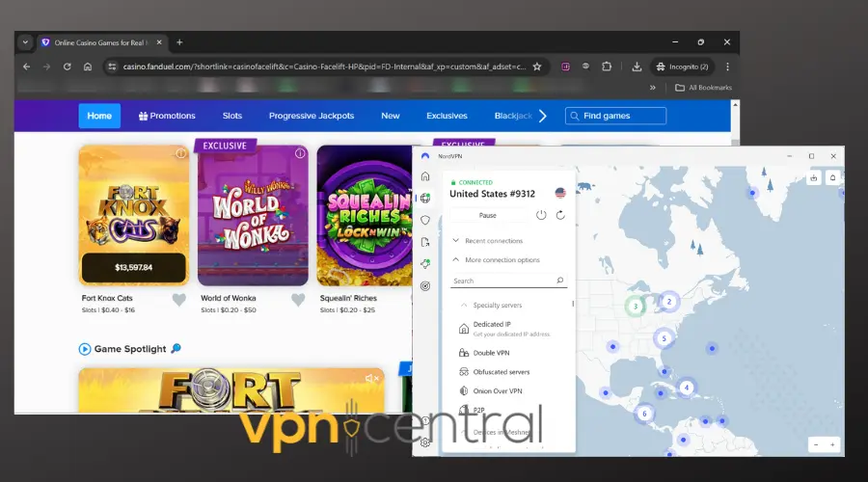The height and width of the screenshot is (482, 868).
Task: Show info for Fort Knox Cats
Action: [x=181, y=153]
